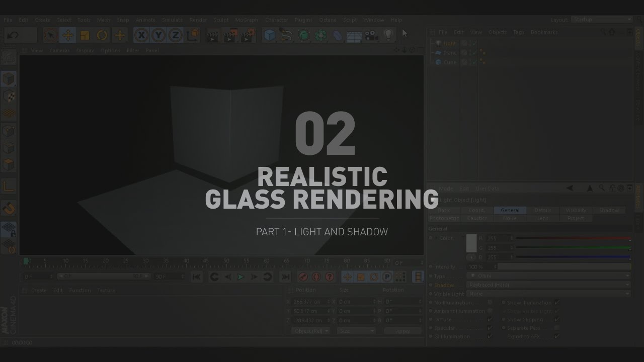The width and height of the screenshot is (644, 362).
Task: Click the Play forward button in the timeline
Action: [x=240, y=277]
